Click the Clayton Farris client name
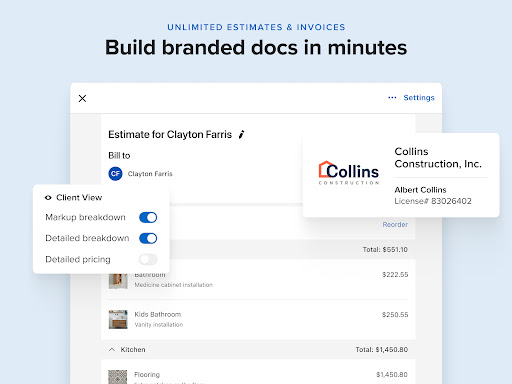The image size is (512, 384). tap(150, 174)
